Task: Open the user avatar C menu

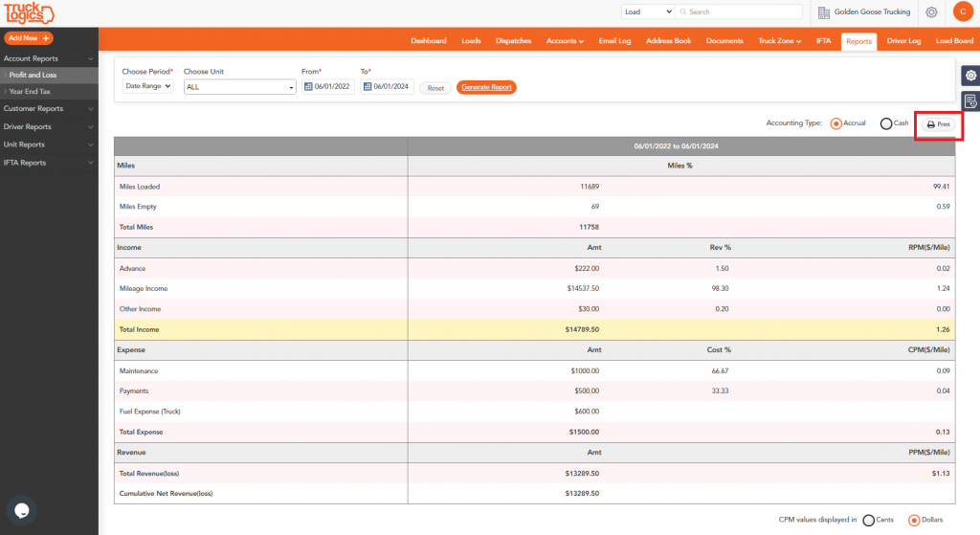Action: 963,11
